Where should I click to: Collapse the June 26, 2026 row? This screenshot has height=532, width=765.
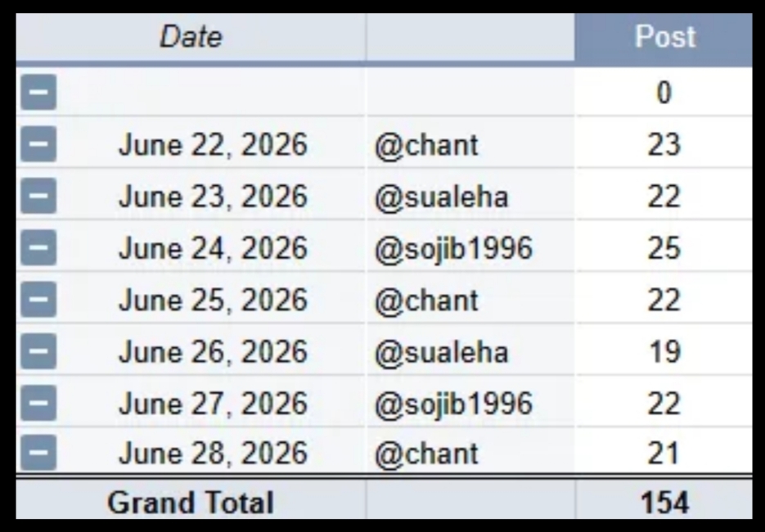[x=38, y=351]
